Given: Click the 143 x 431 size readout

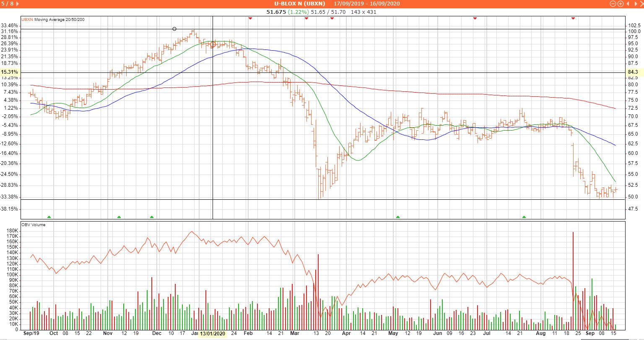Looking at the screenshot, I should pos(364,12).
